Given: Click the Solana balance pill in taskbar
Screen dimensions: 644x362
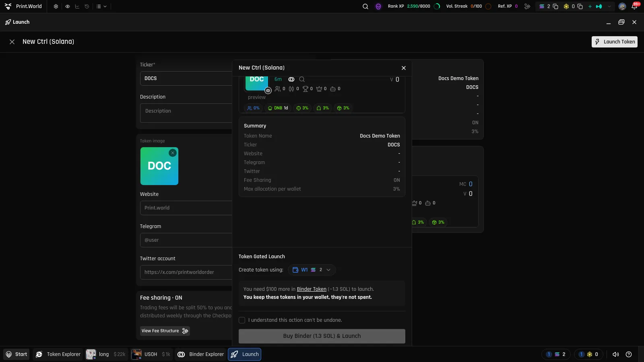Looking at the screenshot, I should [556, 354].
